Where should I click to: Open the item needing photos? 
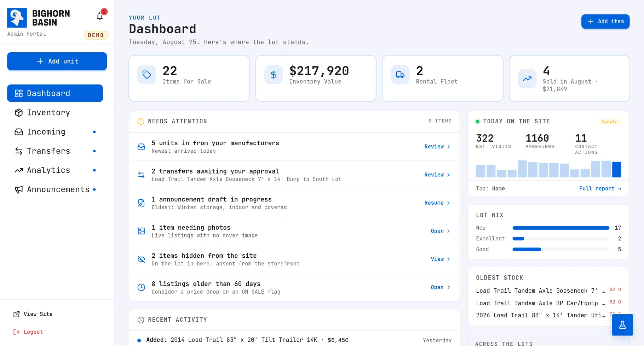click(x=440, y=231)
